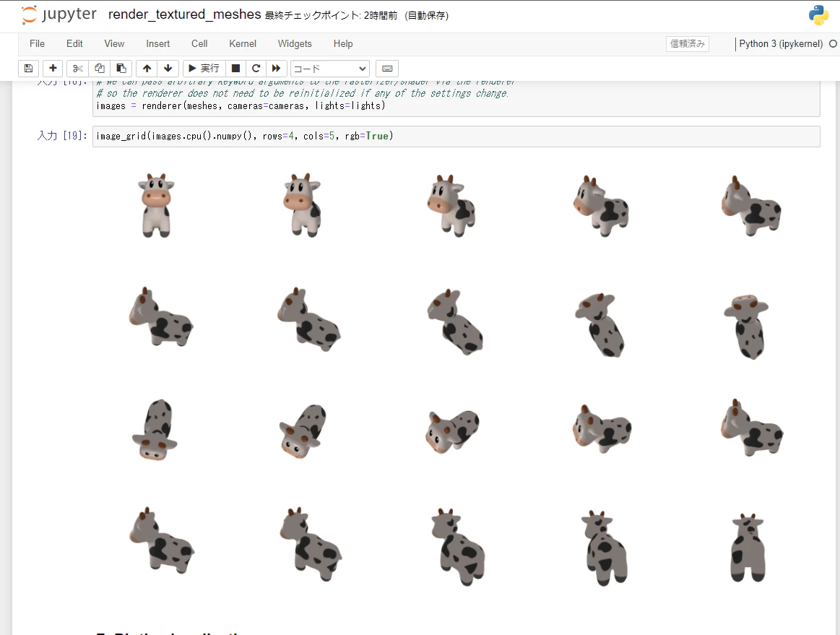Screen dimensions: 840x635
Task: Open the command palette keyboard icon
Action: (386, 68)
